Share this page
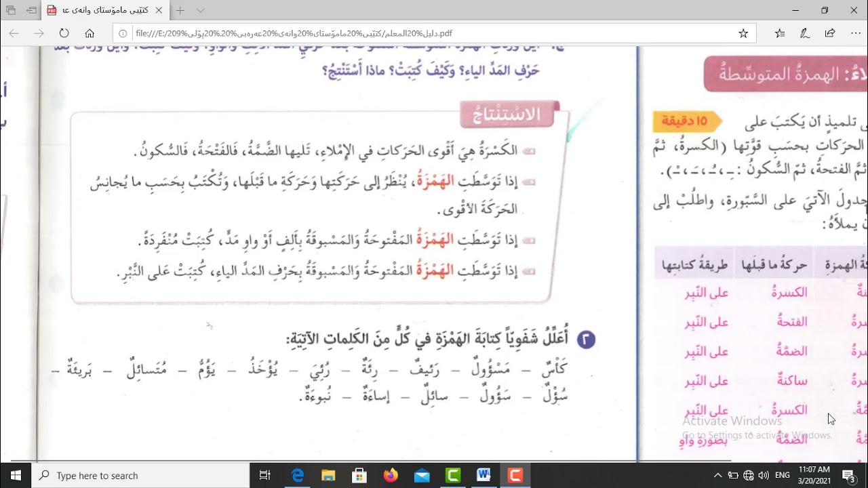Screen dimensions: 868x488 (x=830, y=33)
